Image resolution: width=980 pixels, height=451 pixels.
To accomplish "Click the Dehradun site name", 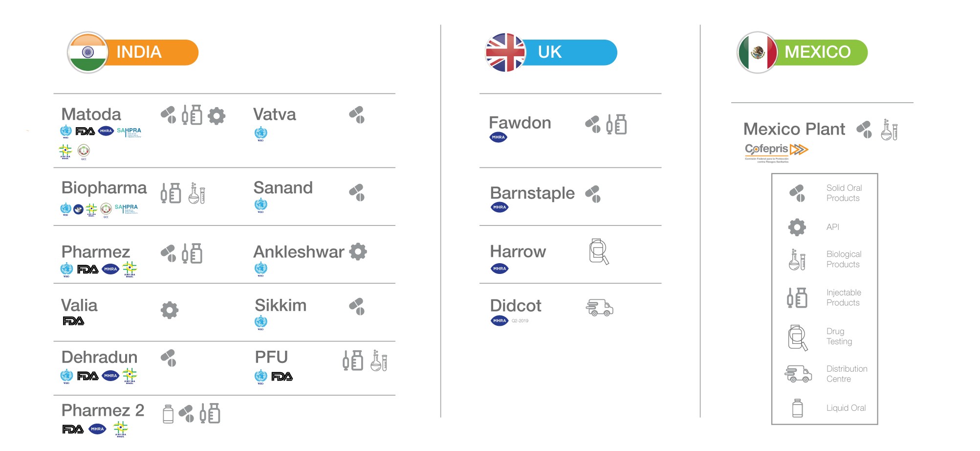I will tap(99, 357).
